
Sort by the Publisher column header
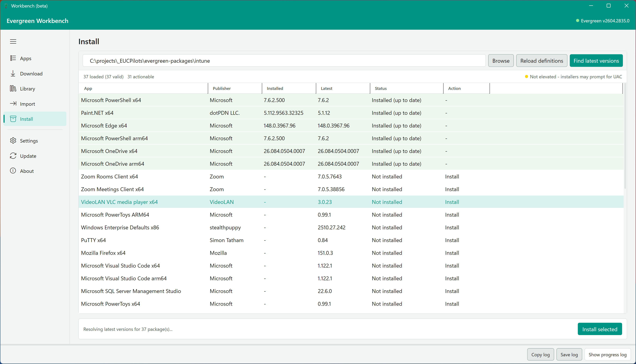click(x=235, y=89)
